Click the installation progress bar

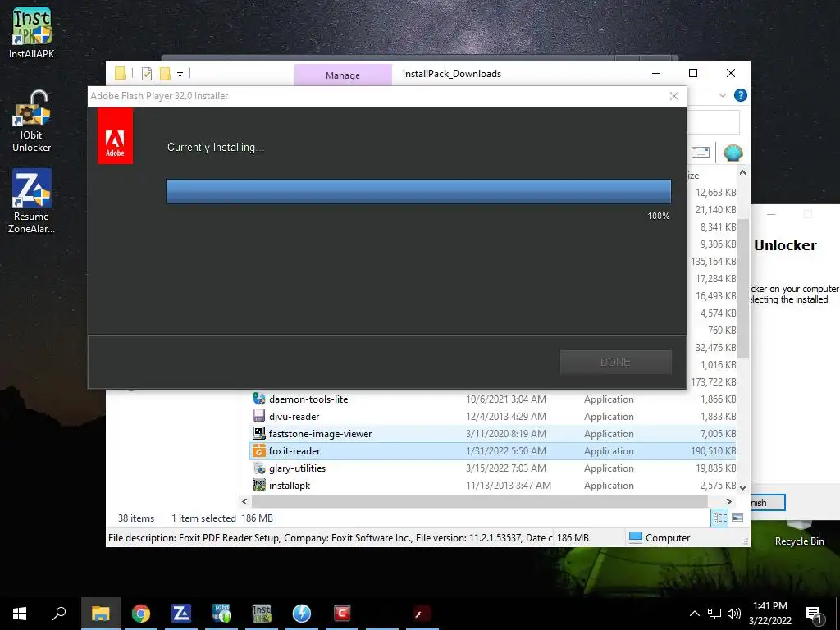[x=418, y=191]
